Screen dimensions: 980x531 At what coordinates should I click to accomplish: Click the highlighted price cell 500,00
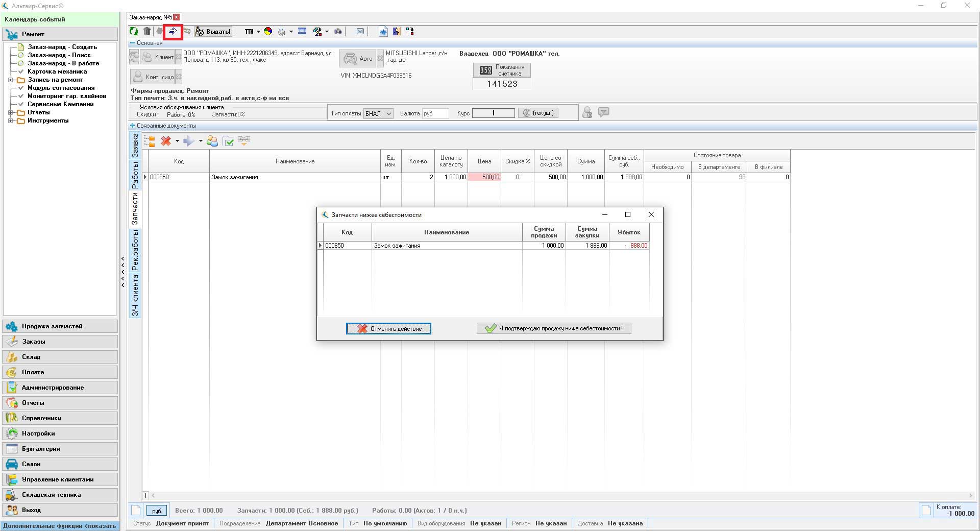coord(484,177)
